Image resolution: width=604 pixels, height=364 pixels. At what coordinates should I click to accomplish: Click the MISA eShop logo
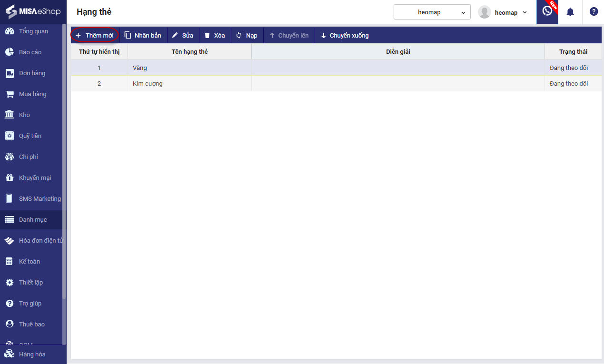click(33, 11)
